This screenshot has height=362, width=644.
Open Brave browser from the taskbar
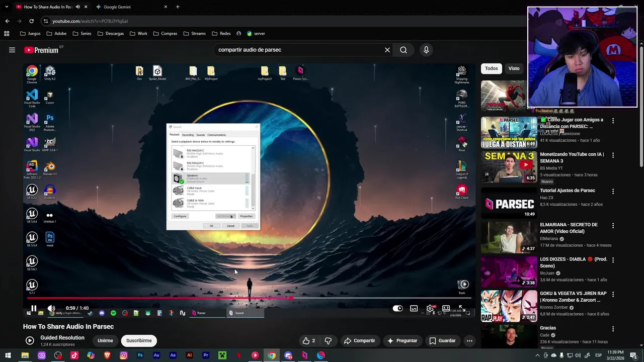coord(107,355)
